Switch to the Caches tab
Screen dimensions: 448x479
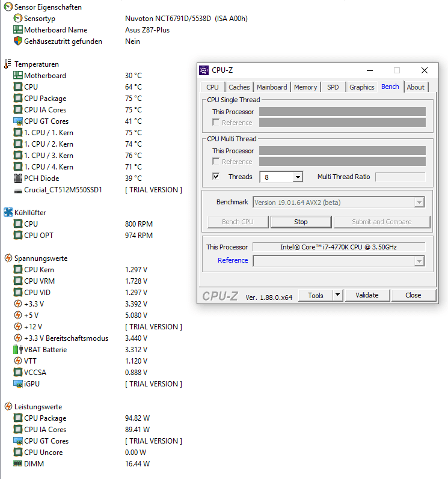point(239,87)
